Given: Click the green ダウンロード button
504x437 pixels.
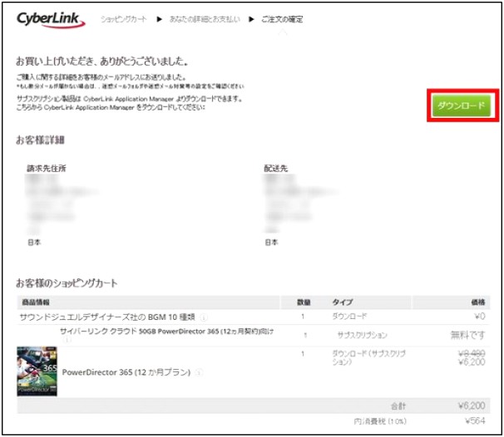Looking at the screenshot, I should point(461,106).
